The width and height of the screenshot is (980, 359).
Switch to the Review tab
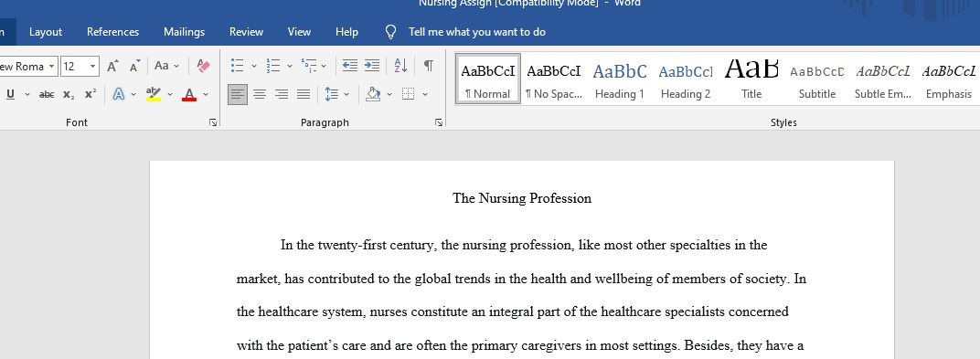tap(246, 32)
